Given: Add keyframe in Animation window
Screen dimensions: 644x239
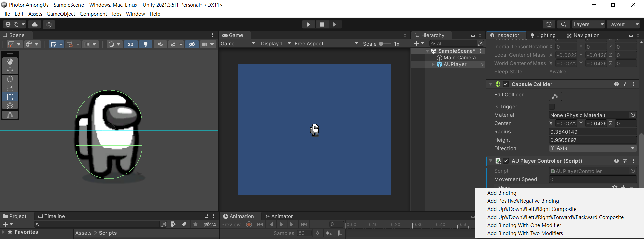Looking at the screenshot, I should tap(329, 233).
